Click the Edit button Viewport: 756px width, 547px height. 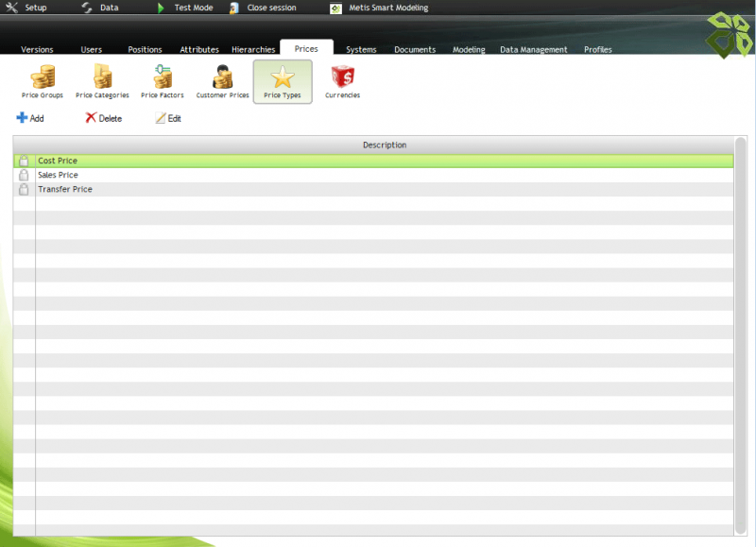point(168,118)
